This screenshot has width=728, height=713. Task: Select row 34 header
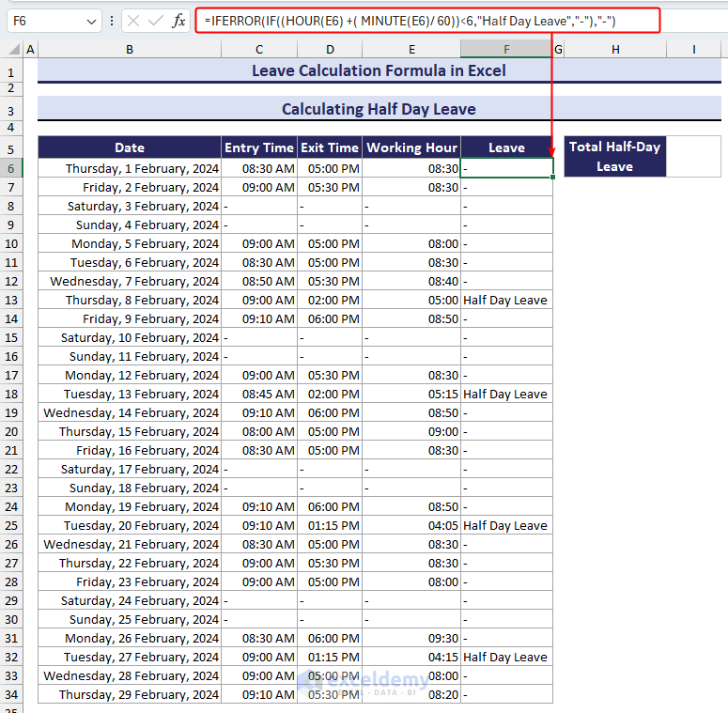click(11, 695)
